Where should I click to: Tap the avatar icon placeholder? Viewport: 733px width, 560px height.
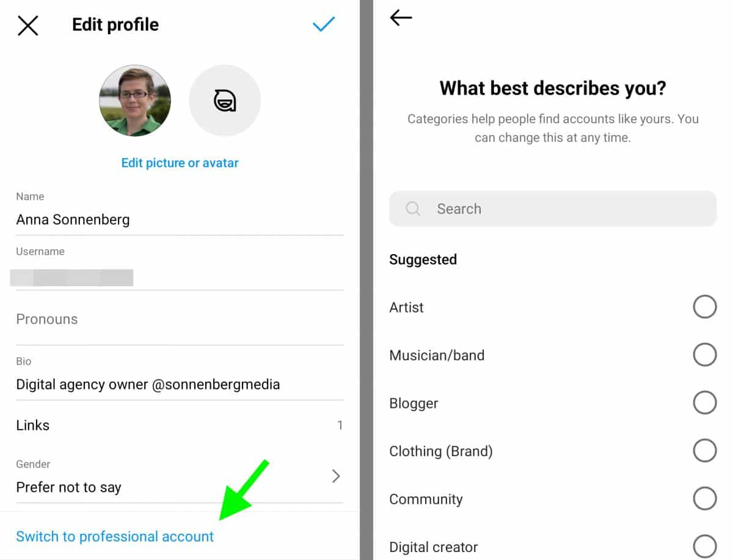click(x=225, y=101)
